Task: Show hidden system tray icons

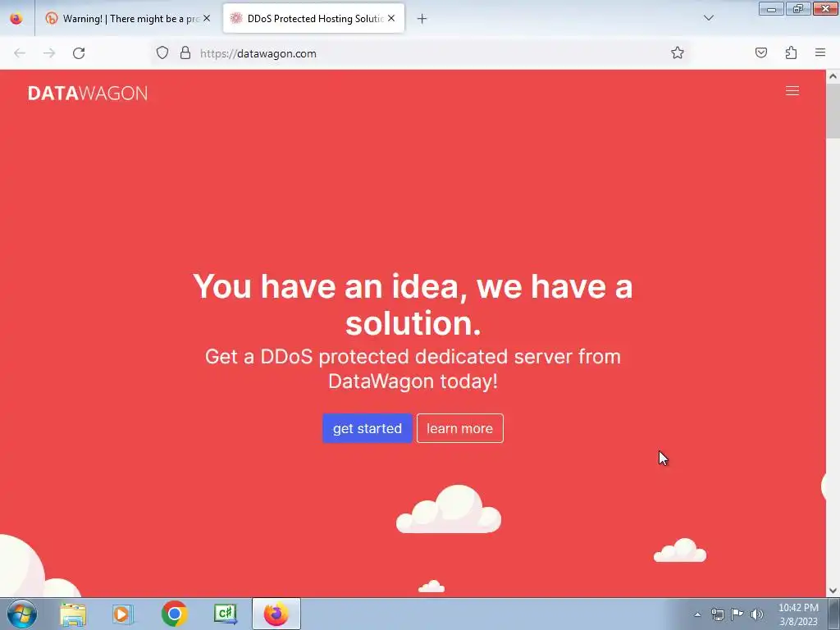Action: tap(697, 614)
